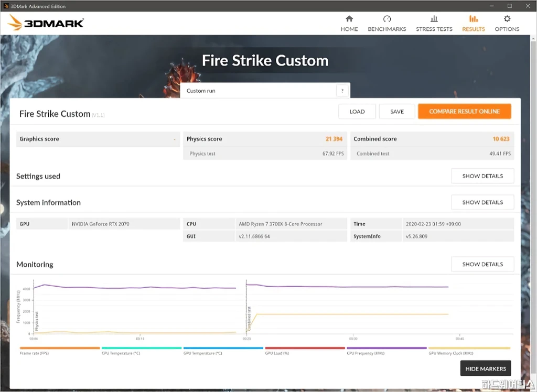537x392 pixels.
Task: Open the Stress Tests chart icon
Action: (434, 18)
